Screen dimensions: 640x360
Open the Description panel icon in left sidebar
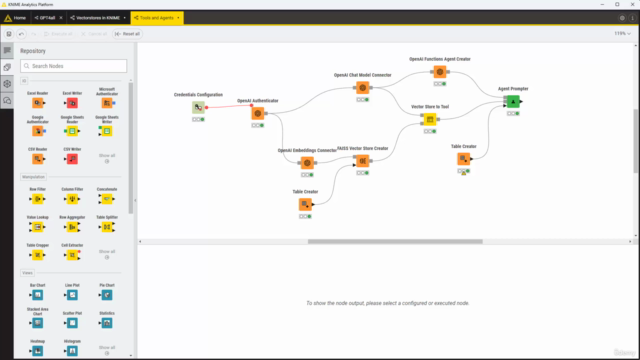[x=7, y=51]
